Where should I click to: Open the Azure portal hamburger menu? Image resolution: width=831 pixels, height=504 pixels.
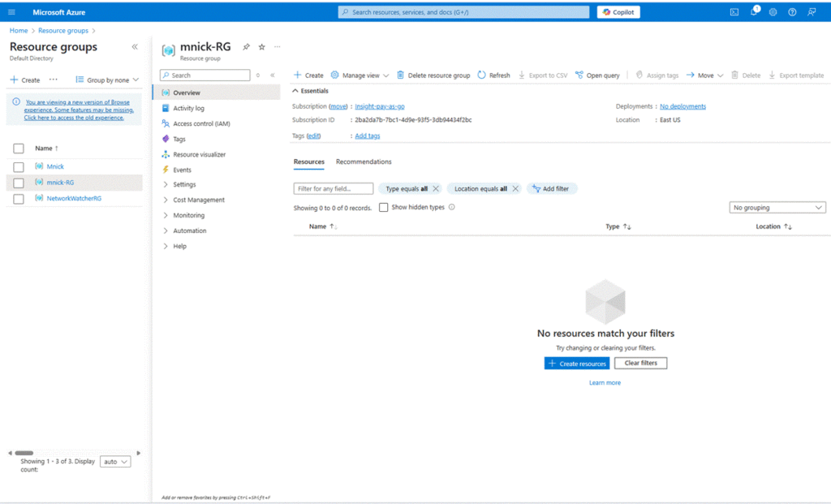11,12
